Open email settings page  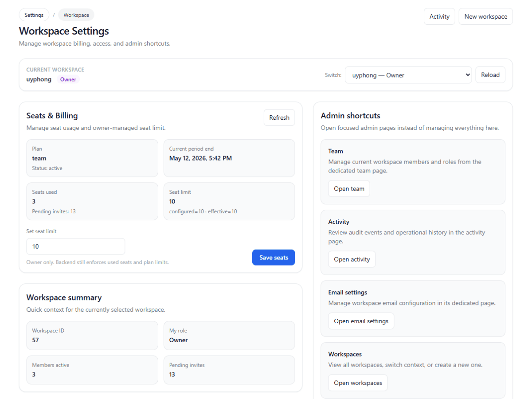click(361, 321)
